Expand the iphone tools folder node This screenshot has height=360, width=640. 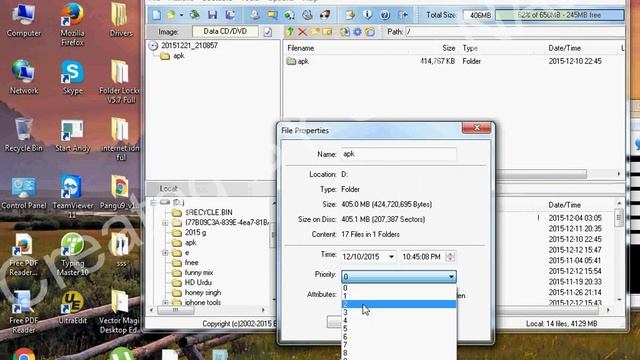165,303
